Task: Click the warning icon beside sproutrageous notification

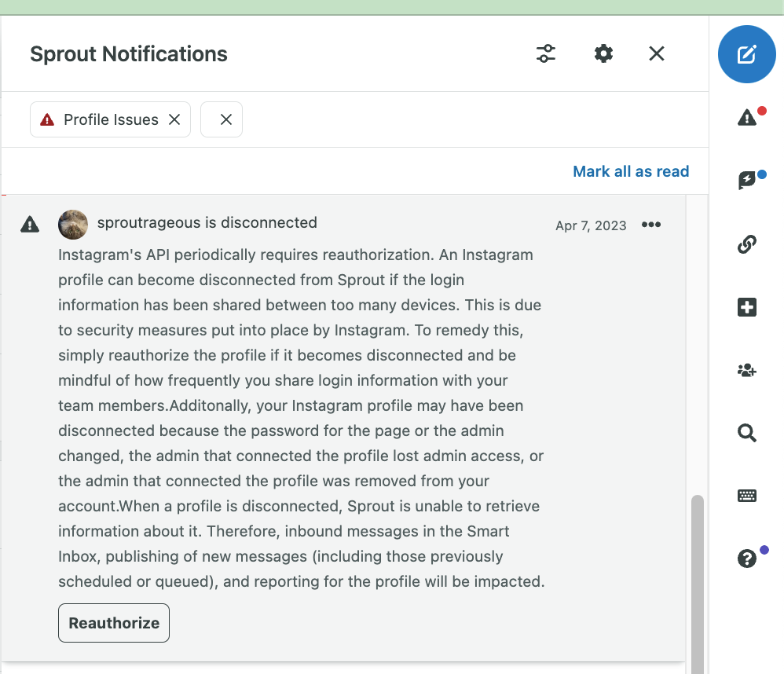Action: 30,225
